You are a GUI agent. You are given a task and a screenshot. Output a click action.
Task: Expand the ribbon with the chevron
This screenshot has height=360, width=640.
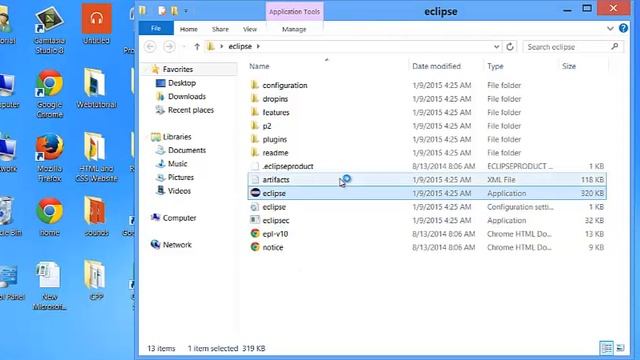610,29
